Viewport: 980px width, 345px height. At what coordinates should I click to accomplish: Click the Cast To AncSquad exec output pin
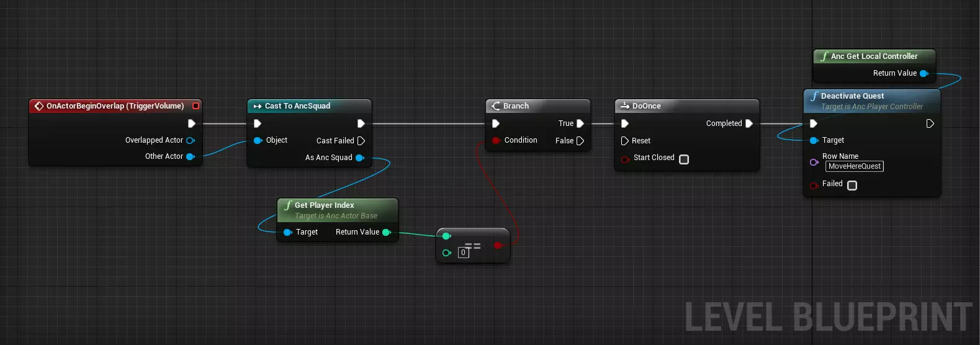click(361, 123)
